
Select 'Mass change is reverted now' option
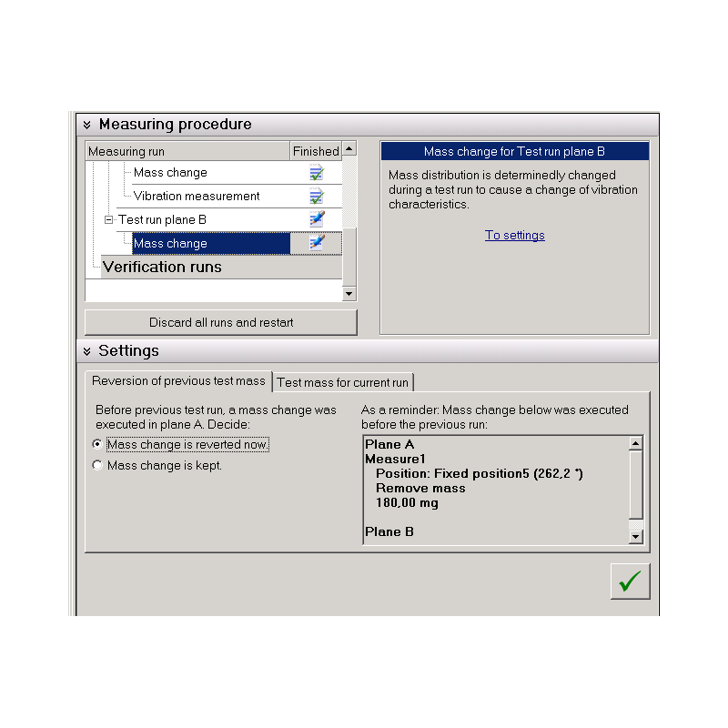[97, 445]
